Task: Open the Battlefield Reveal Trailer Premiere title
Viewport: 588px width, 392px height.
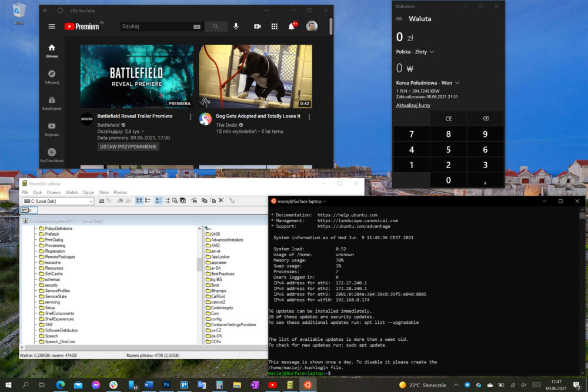Action: click(x=135, y=116)
